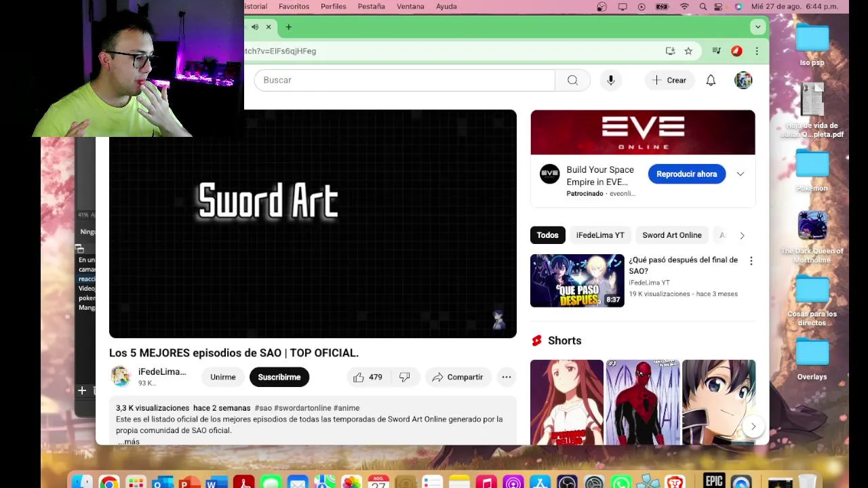This screenshot has width=868, height=488.
Task: Click the Compartir button
Action: pos(458,377)
